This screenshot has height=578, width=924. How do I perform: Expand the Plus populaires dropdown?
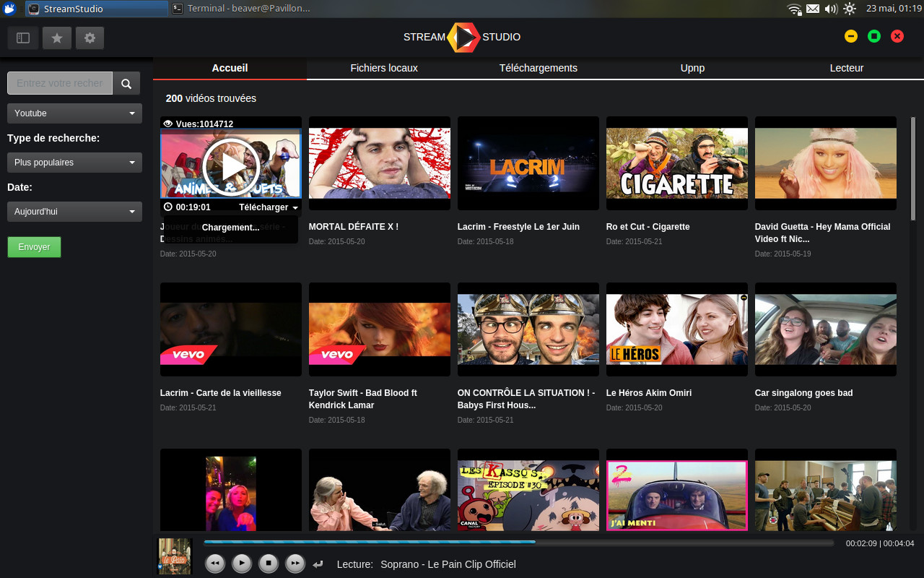tap(74, 163)
